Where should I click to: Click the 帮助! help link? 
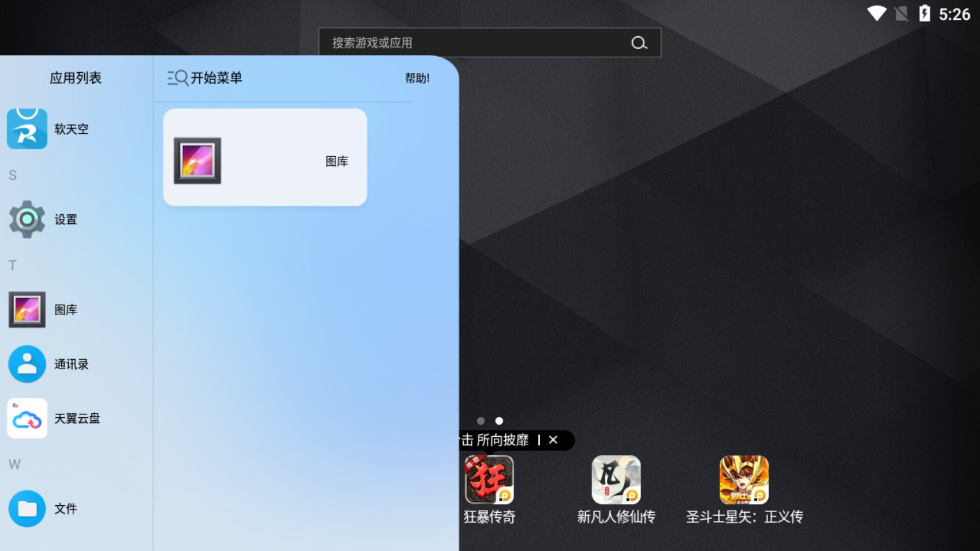click(x=418, y=78)
